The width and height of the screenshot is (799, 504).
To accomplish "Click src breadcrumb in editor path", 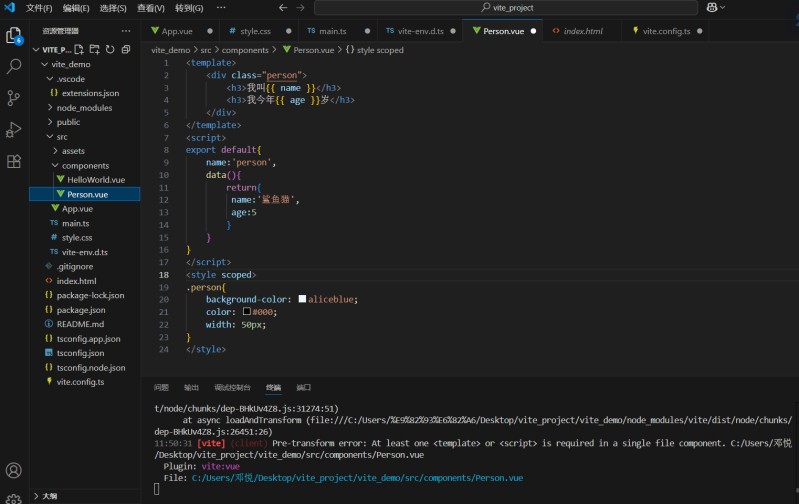I will [x=205, y=50].
